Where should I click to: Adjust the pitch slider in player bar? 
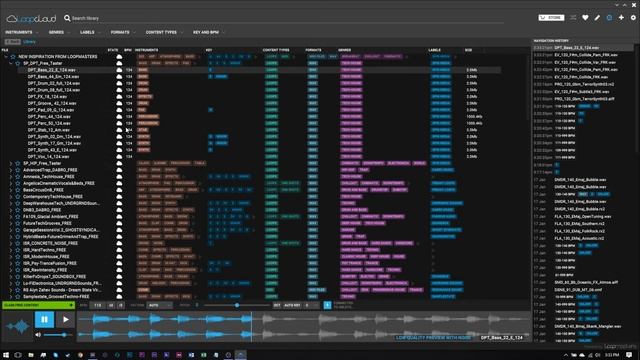[x=237, y=305]
